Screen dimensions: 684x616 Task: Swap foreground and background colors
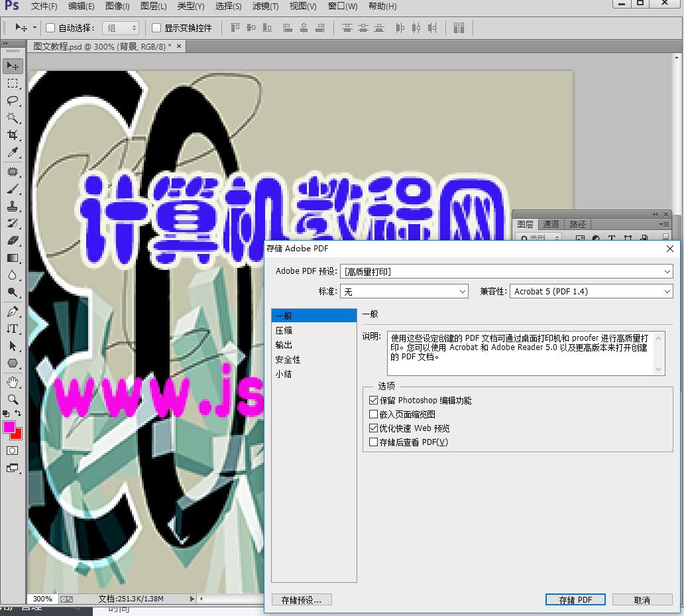[18, 413]
